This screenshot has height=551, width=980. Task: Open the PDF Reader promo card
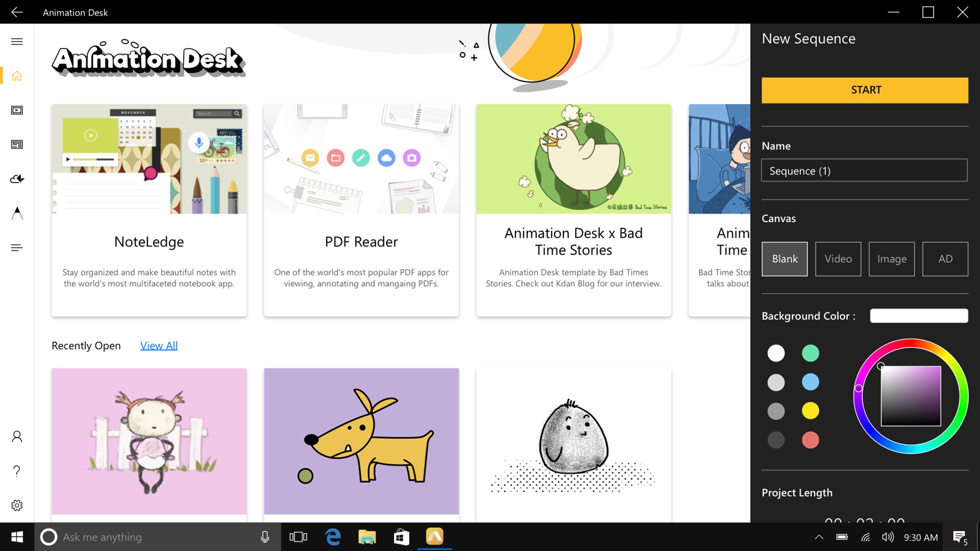click(361, 210)
